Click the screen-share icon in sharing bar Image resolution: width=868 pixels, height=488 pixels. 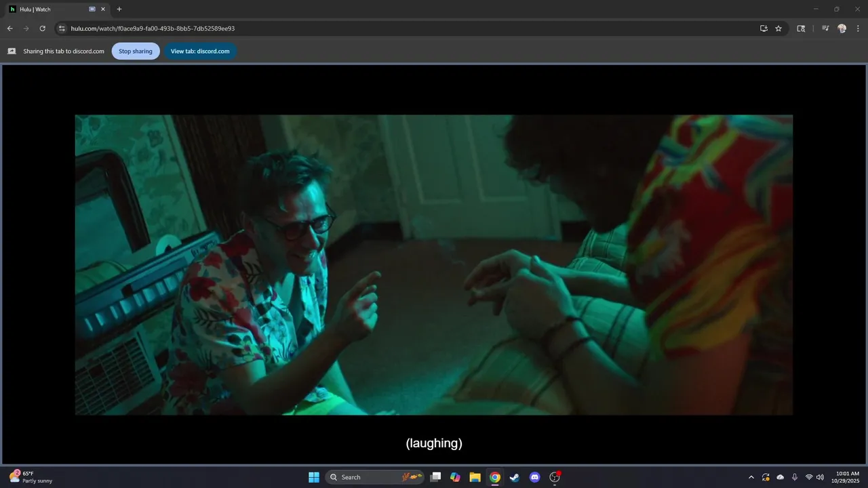click(12, 51)
